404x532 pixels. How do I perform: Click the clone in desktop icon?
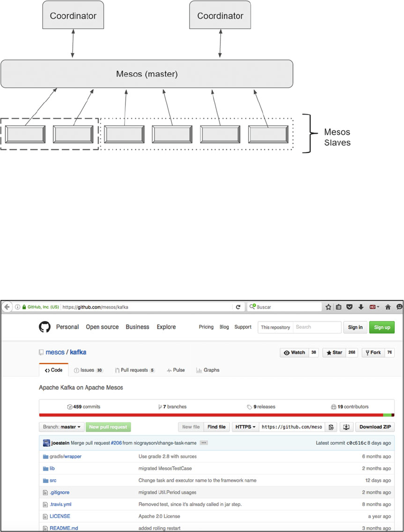[346, 427]
